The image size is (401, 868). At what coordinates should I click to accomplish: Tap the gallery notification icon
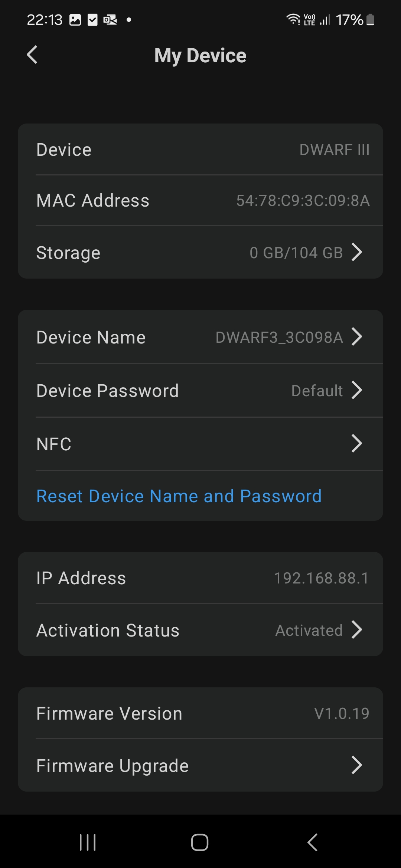(75, 20)
